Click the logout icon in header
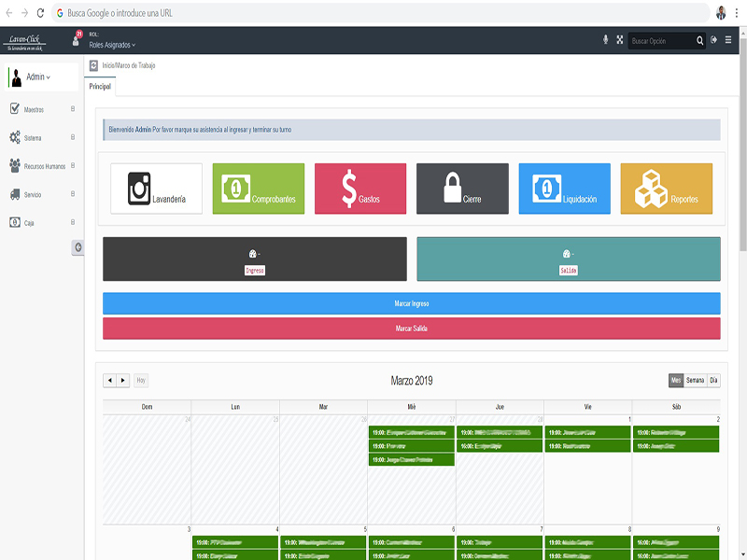The image size is (747, 560). point(713,40)
